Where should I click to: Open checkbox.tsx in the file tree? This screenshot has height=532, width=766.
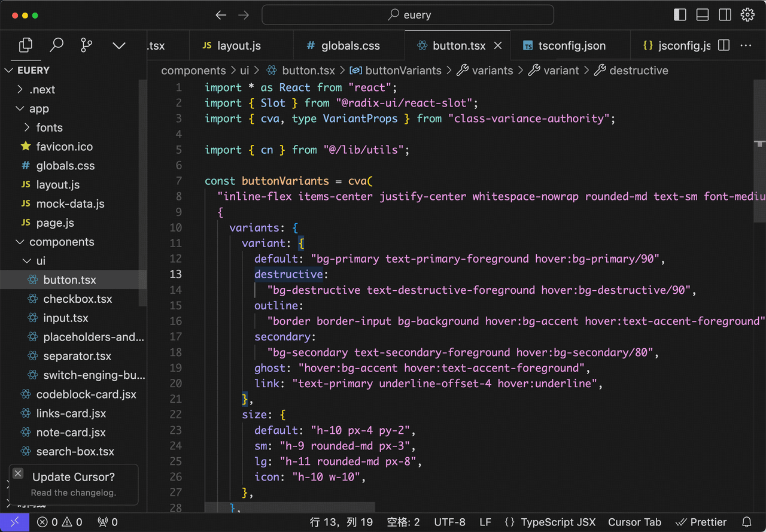(x=73, y=299)
